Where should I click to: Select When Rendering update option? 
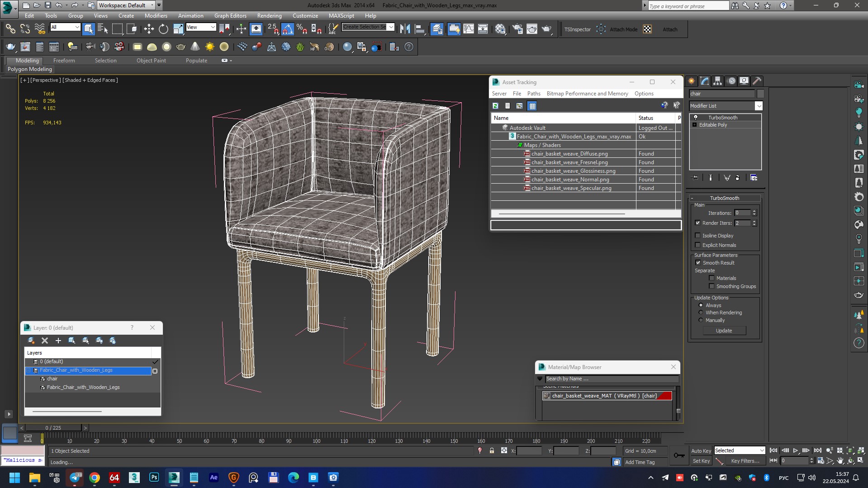(x=701, y=313)
